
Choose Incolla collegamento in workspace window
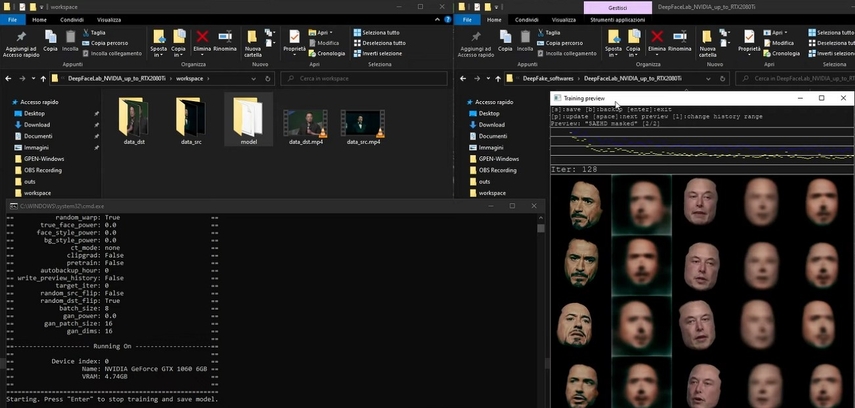[x=112, y=53]
